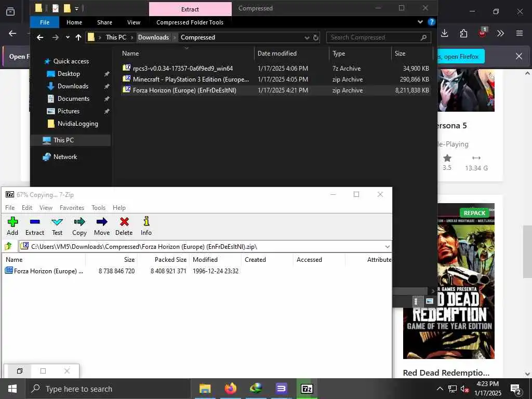Open Firefox from the taskbar

pyautogui.click(x=230, y=389)
